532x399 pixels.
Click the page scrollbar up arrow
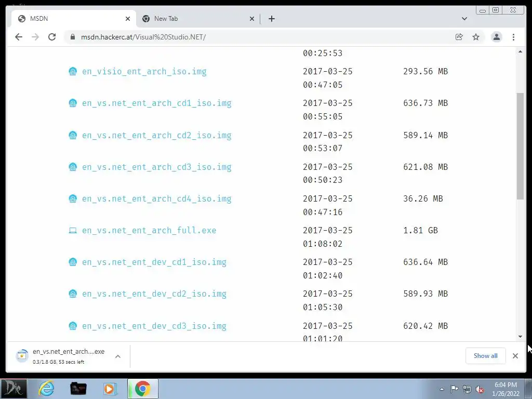[521, 51]
